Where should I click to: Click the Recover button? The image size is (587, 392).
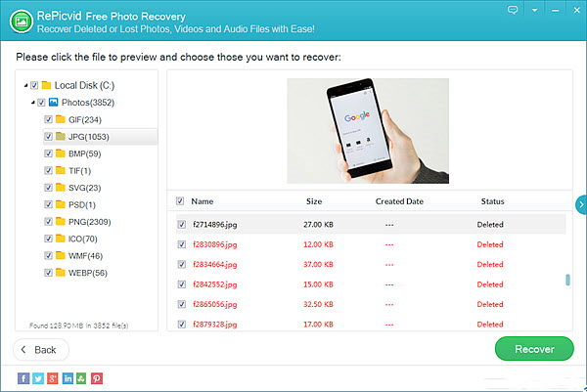tap(534, 349)
